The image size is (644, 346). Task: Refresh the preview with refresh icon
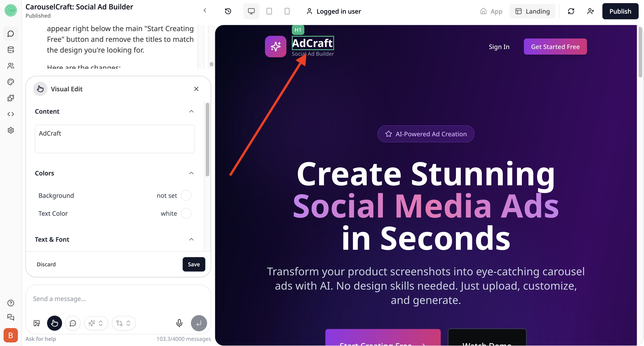(x=571, y=11)
